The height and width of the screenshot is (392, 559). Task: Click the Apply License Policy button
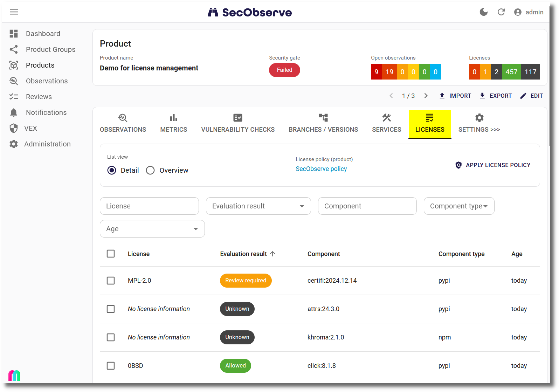pos(493,165)
